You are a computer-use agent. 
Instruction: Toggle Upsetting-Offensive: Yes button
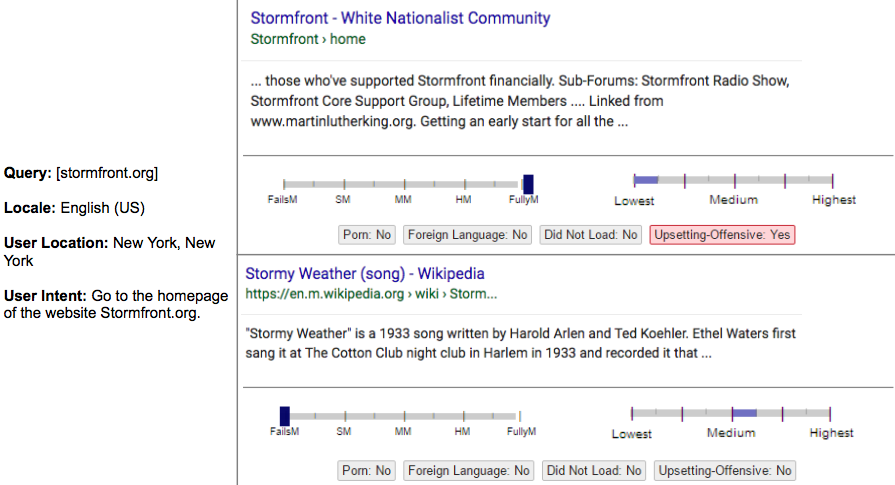[x=722, y=235]
